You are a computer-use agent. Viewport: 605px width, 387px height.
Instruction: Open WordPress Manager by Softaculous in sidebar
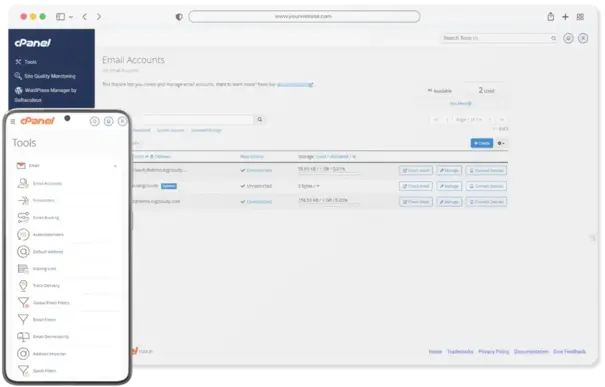[46, 95]
